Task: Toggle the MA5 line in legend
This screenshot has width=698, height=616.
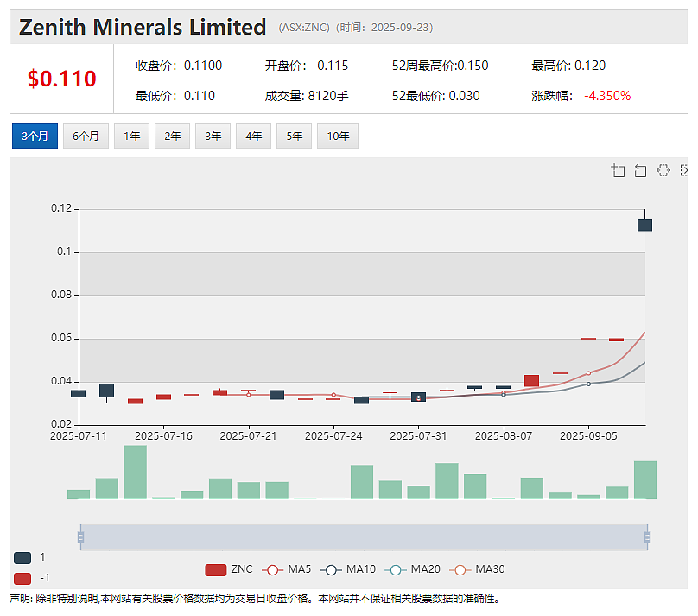Action: click(x=287, y=569)
